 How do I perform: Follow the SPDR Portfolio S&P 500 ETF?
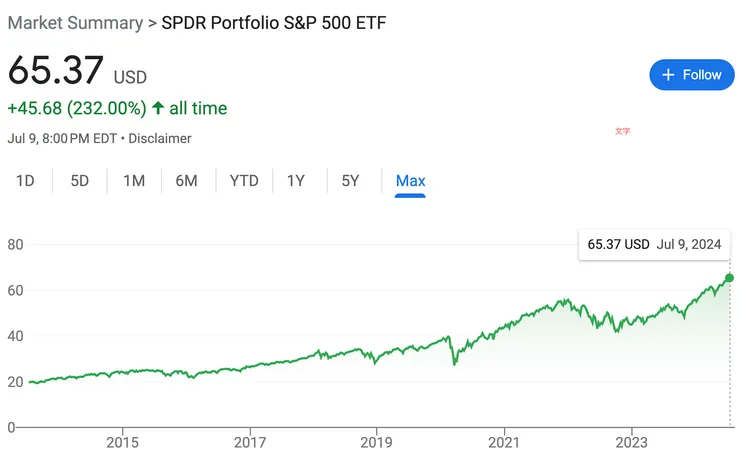pos(691,75)
